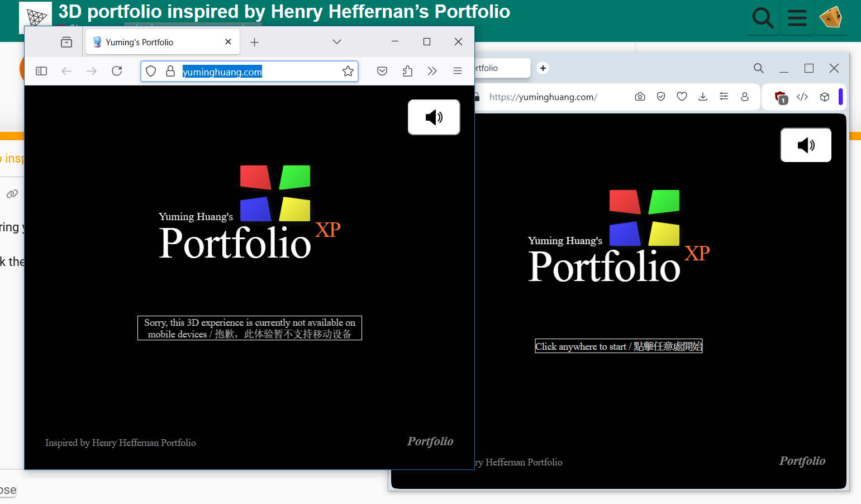Screen dimensions: 861x504
Task: Expand the Firefox list all tabs chevron
Action: (336, 42)
